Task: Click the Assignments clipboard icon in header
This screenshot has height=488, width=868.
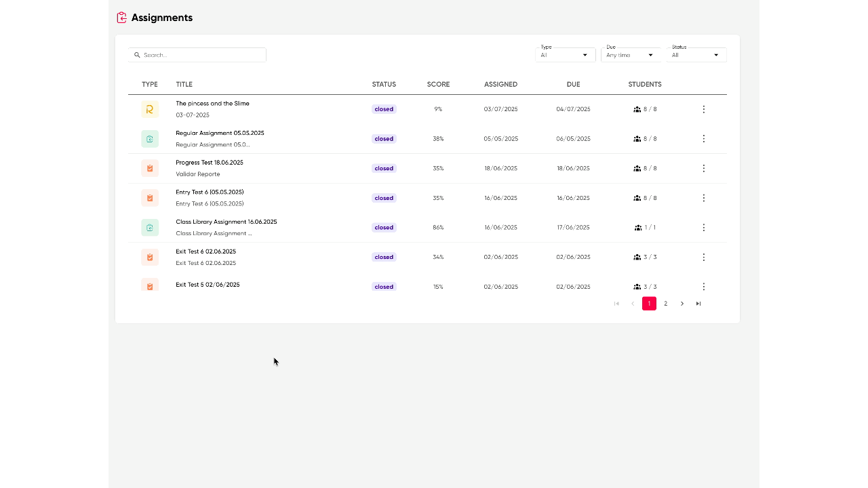Action: click(122, 18)
